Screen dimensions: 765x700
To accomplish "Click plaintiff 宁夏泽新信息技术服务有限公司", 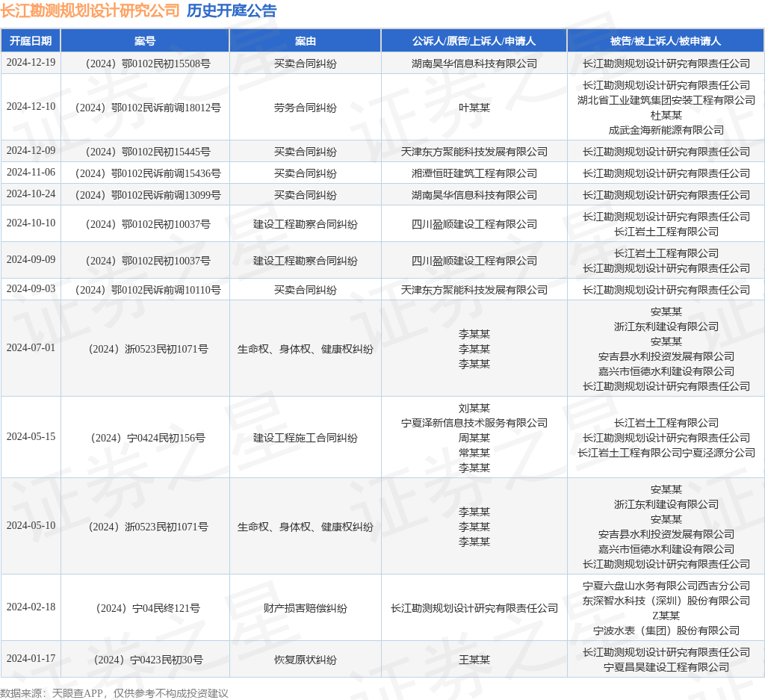I will 474,423.
